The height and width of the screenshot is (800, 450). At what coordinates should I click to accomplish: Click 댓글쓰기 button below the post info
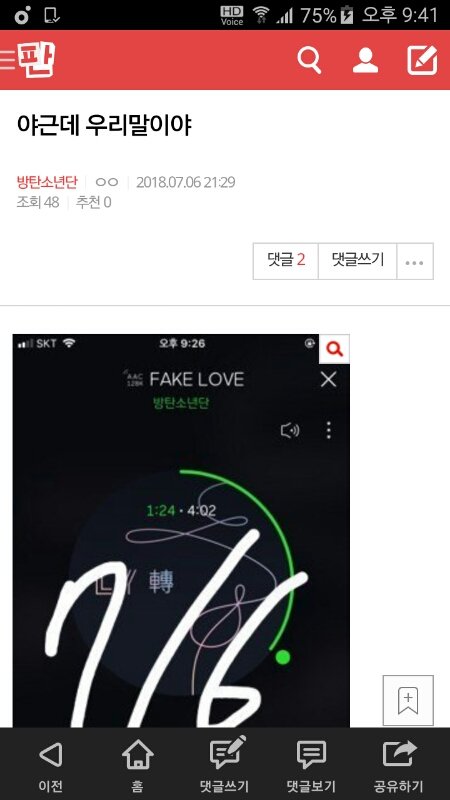tap(358, 261)
